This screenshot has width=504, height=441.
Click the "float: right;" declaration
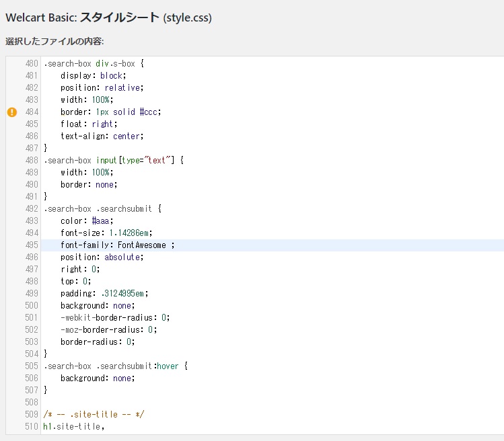[x=89, y=124]
